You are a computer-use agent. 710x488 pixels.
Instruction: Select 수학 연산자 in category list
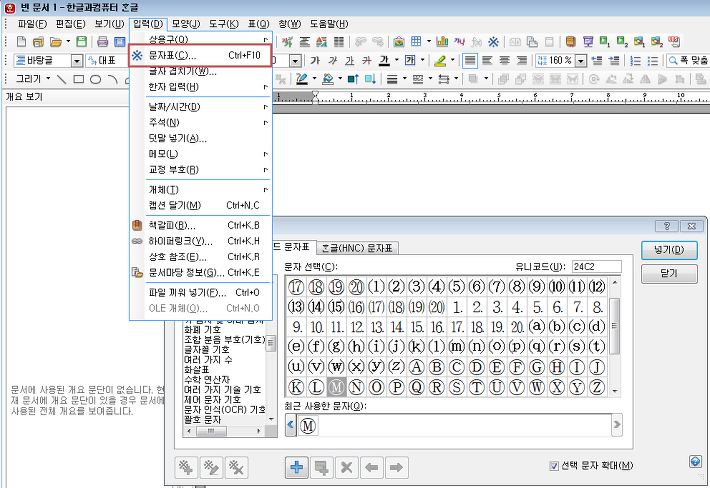click(x=206, y=380)
